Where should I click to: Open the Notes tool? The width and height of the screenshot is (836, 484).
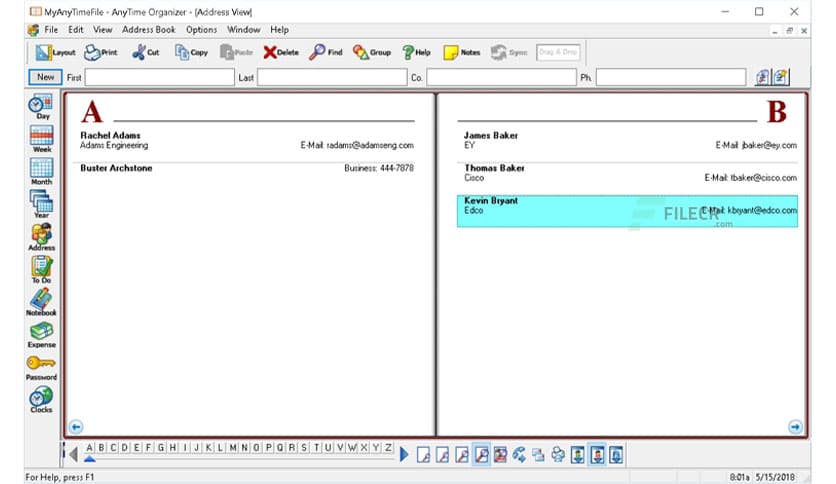click(462, 52)
